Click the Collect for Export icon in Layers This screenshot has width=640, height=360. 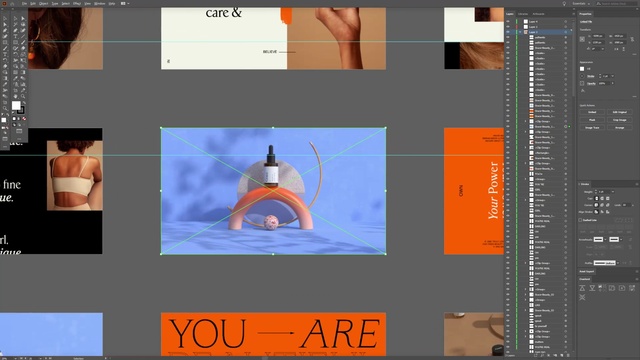click(x=536, y=356)
